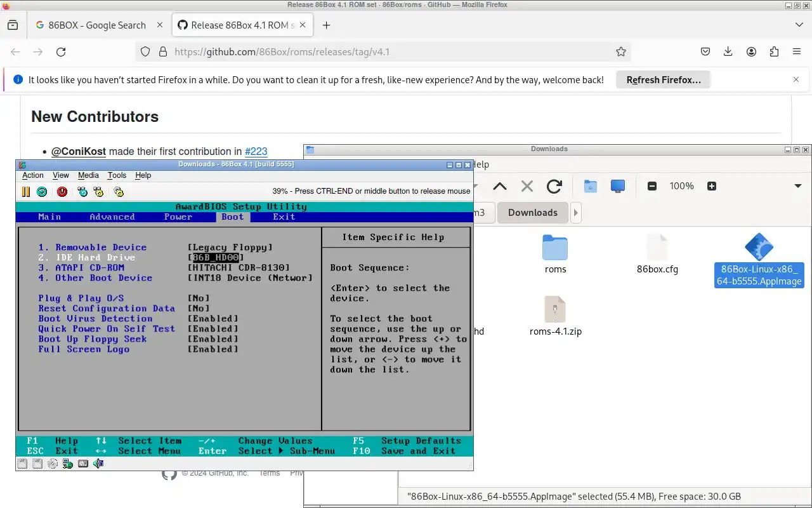Open Firefox account icon
Viewport: 812px width, 508px height.
coord(751,52)
